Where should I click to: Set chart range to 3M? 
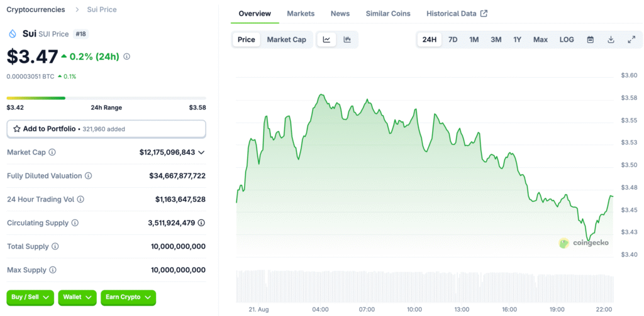click(496, 40)
